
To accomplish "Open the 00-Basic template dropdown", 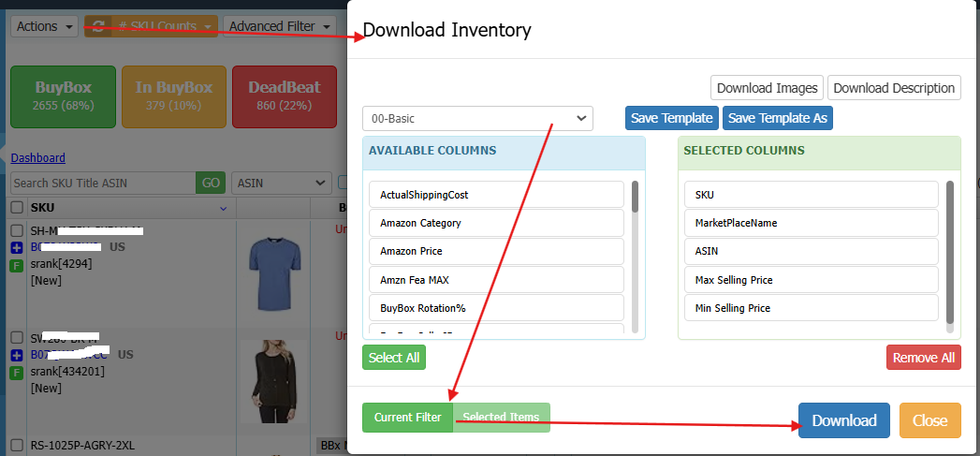I will coord(477,119).
